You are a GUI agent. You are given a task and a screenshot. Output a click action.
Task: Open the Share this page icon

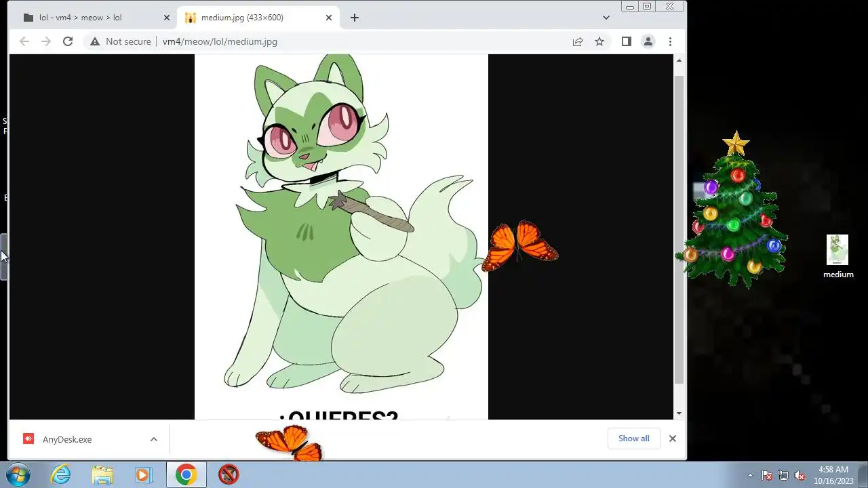(x=578, y=41)
